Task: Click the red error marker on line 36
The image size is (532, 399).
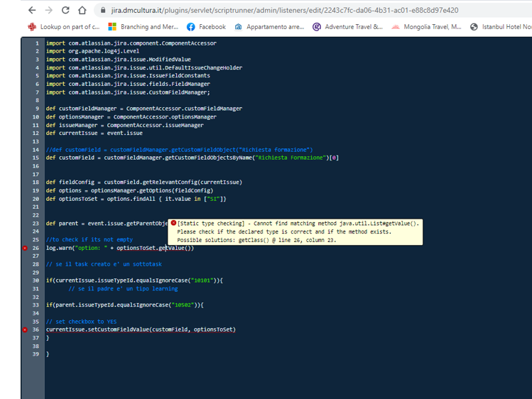Action: click(x=25, y=329)
